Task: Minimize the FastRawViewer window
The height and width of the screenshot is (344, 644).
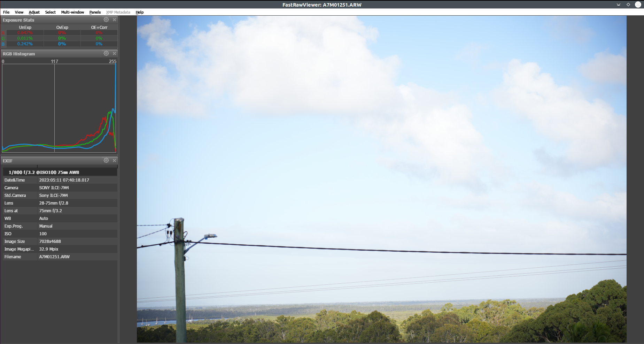Action: 619,5
